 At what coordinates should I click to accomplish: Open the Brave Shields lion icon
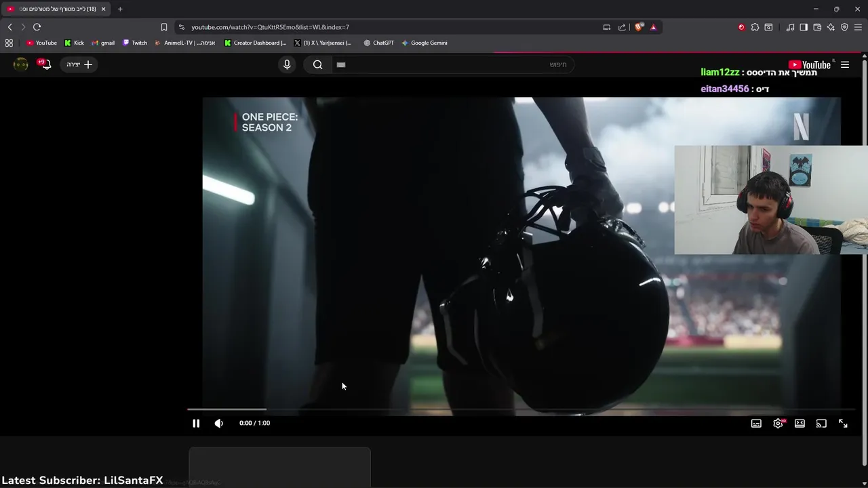(639, 27)
